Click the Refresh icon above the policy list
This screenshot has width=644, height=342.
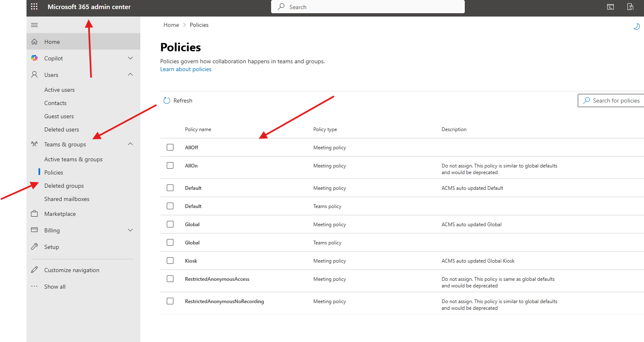point(167,100)
